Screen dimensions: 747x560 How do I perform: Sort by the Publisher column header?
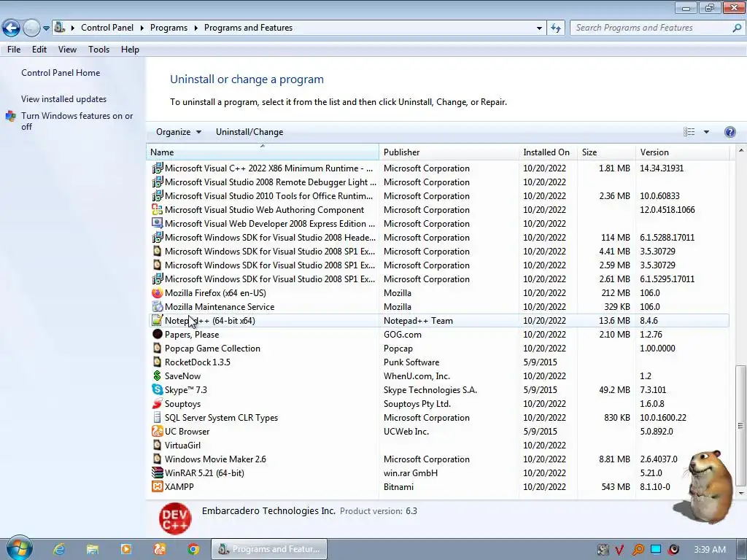(x=449, y=152)
